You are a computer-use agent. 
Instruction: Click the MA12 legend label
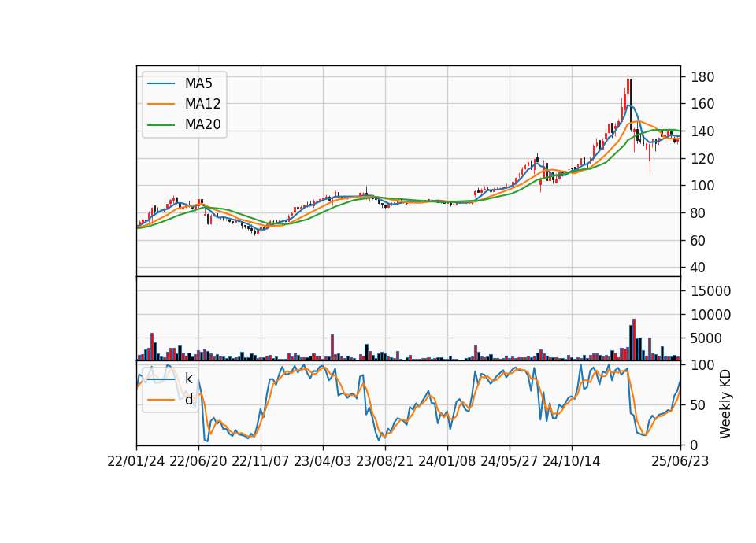click(x=202, y=104)
